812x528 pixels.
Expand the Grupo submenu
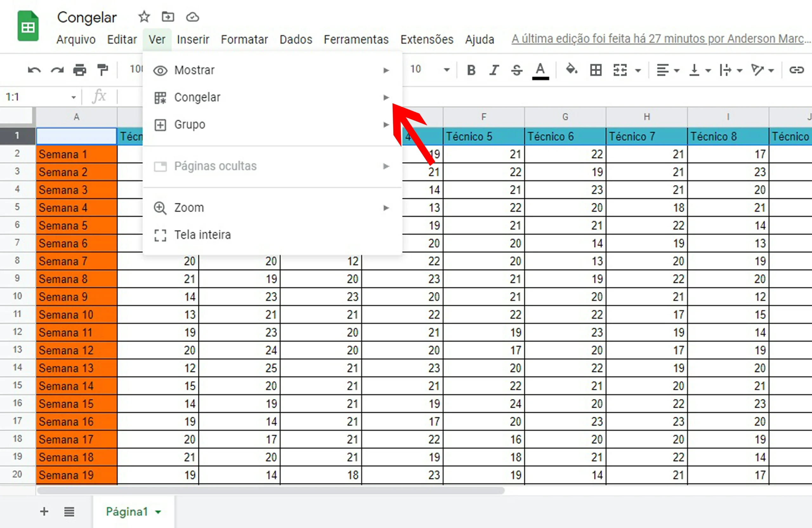point(272,125)
